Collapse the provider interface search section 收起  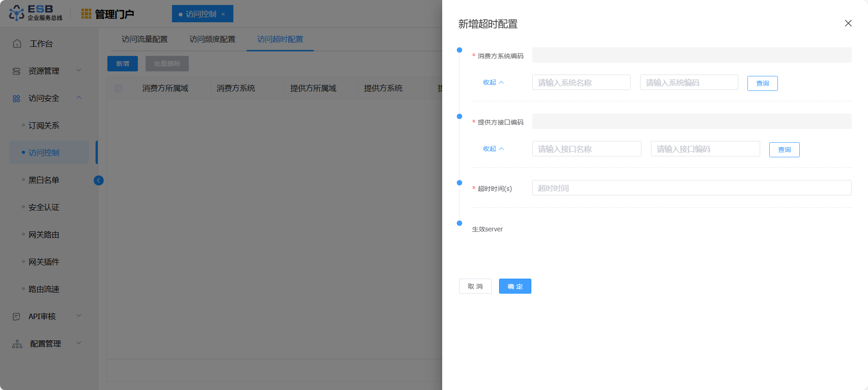click(493, 149)
